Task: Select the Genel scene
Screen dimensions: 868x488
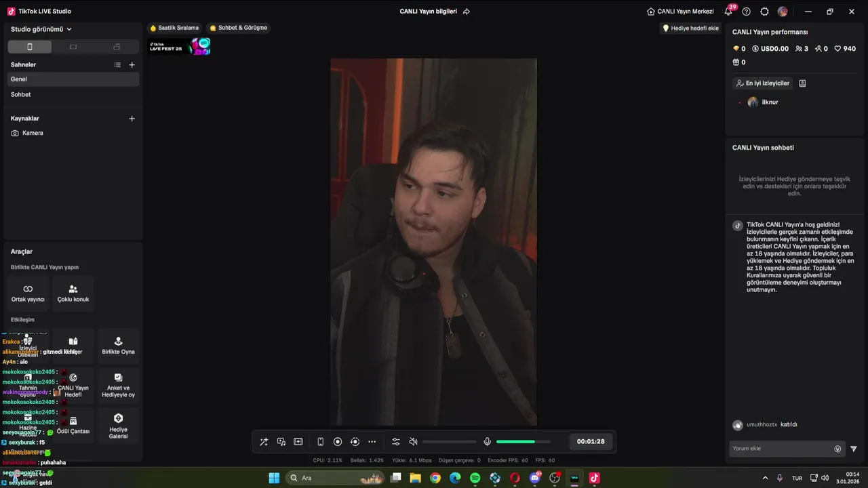Action: click(73, 79)
